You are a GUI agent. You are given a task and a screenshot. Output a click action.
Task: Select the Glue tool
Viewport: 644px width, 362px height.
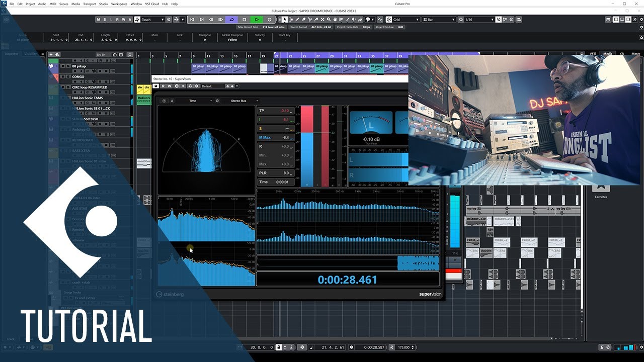click(x=316, y=20)
